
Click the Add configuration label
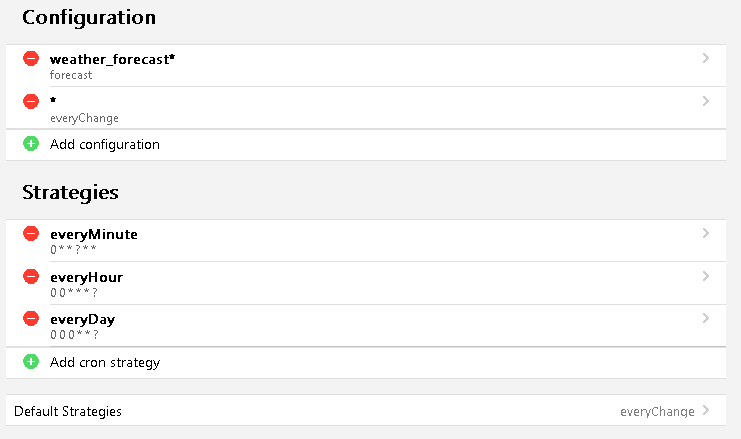click(x=104, y=144)
